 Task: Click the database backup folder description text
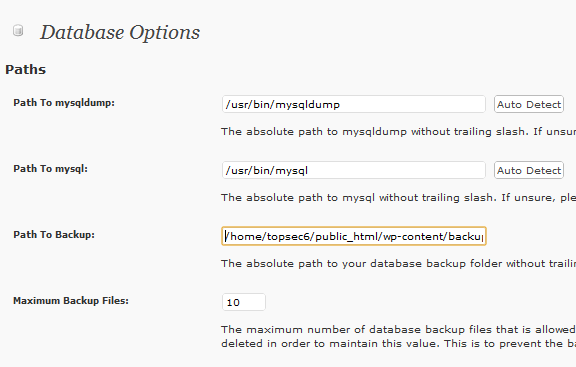coord(398,263)
